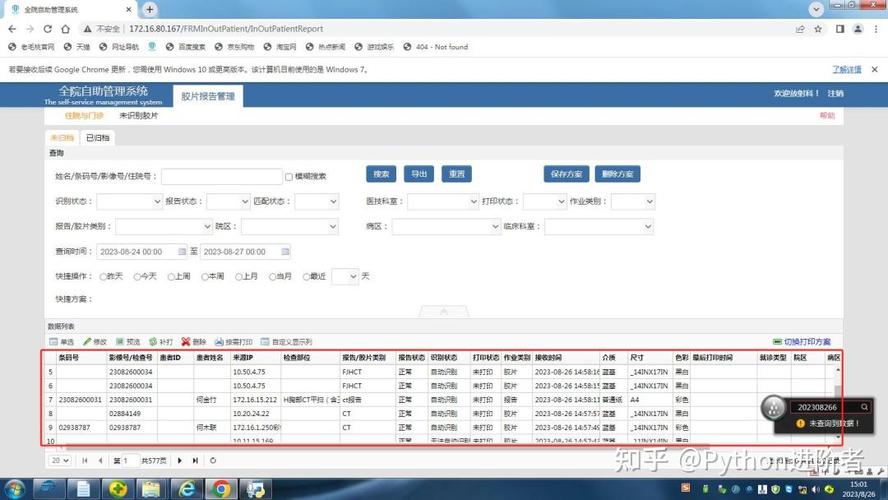
Task: Click Chrome icon on taskbar
Action: pos(221,489)
